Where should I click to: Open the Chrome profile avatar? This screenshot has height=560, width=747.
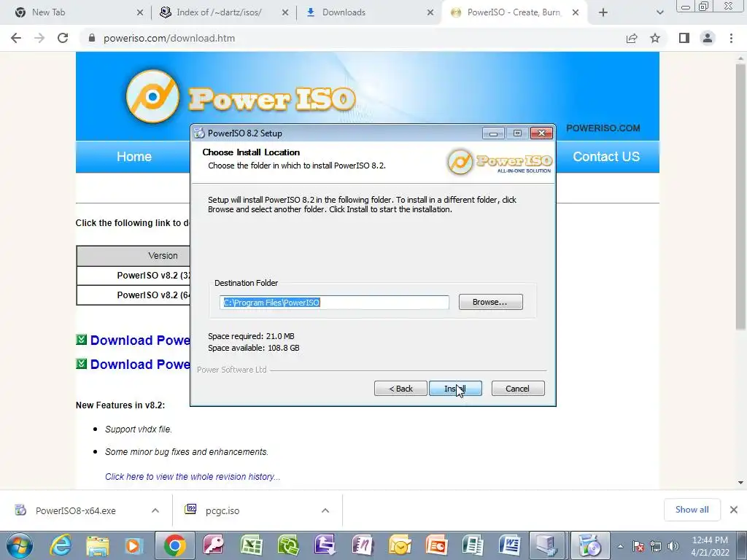(x=708, y=38)
